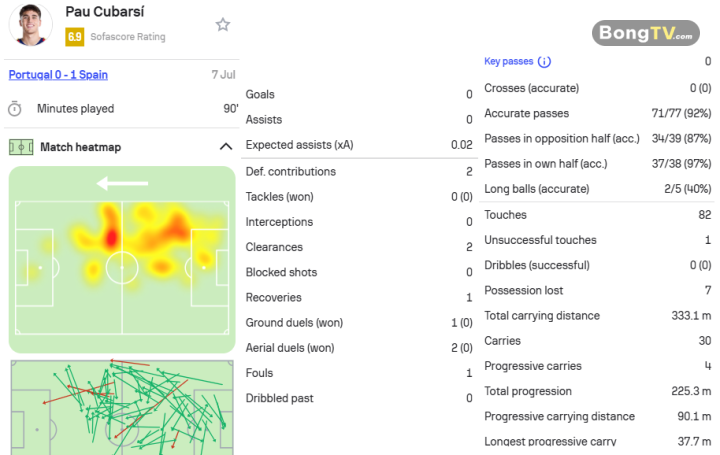Click the Sofascore Rating label
This screenshot has height=455, width=720.
click(128, 37)
